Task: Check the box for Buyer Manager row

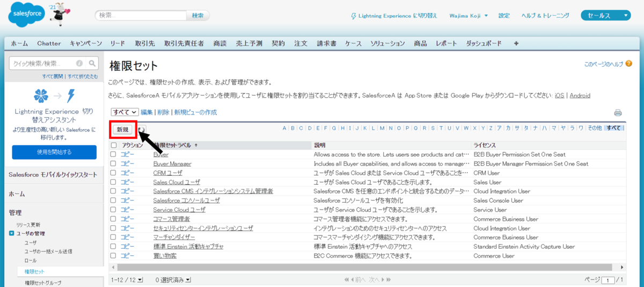Action: pyautogui.click(x=113, y=163)
